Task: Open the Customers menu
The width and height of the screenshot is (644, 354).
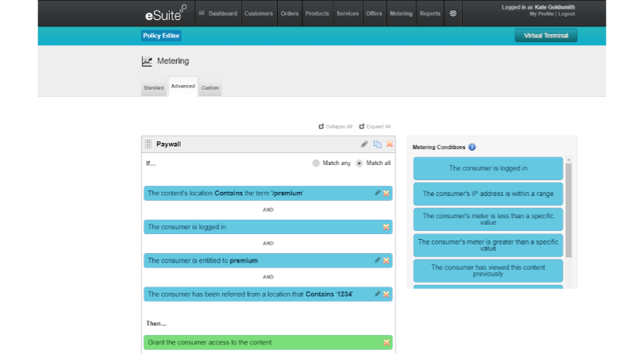Action: click(259, 13)
